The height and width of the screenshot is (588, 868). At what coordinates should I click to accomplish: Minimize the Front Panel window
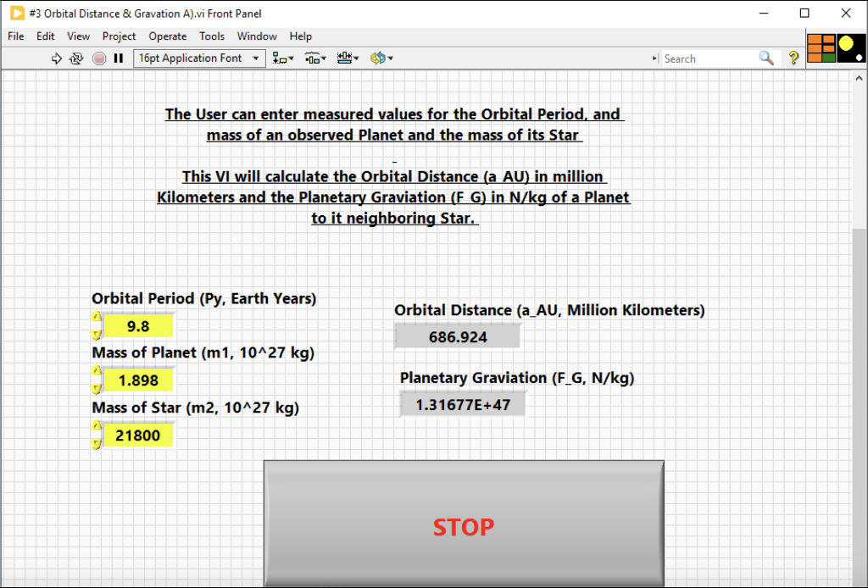[x=764, y=14]
